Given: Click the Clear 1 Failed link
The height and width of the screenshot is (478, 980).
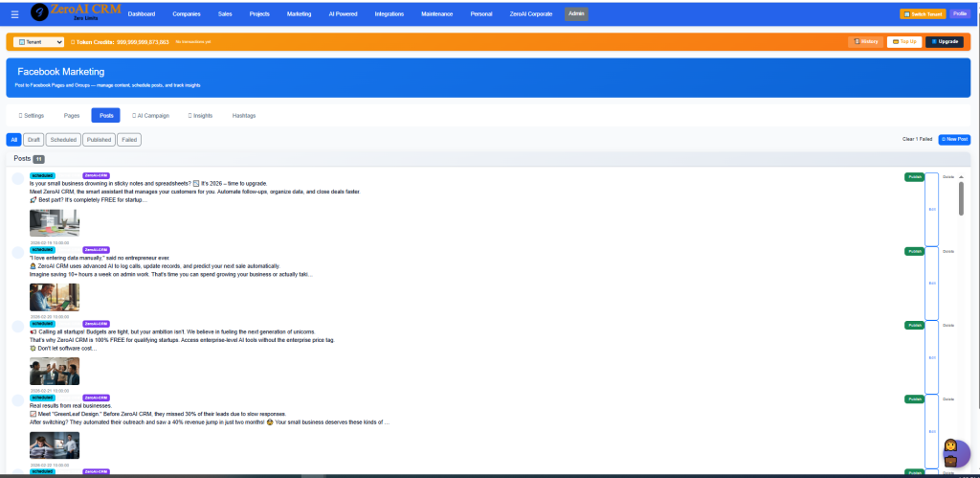Looking at the screenshot, I should click(x=917, y=140).
